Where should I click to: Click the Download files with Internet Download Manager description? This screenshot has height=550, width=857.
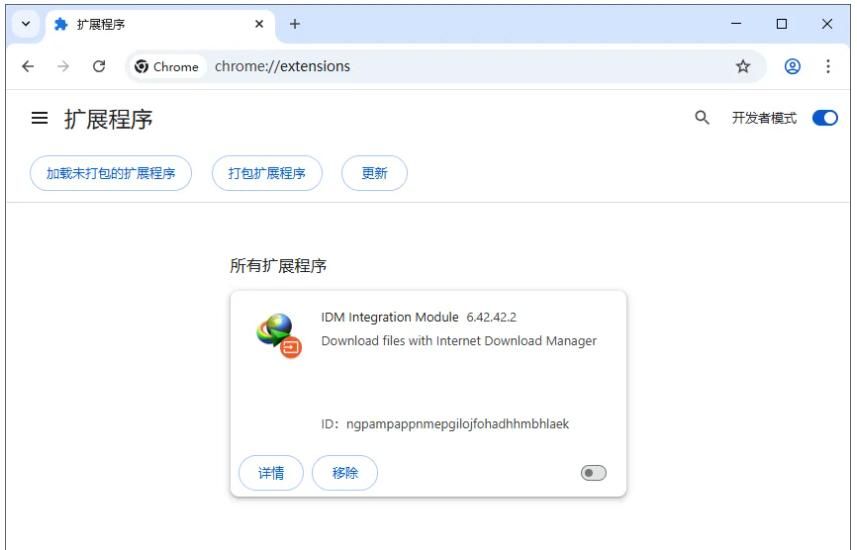pos(459,341)
